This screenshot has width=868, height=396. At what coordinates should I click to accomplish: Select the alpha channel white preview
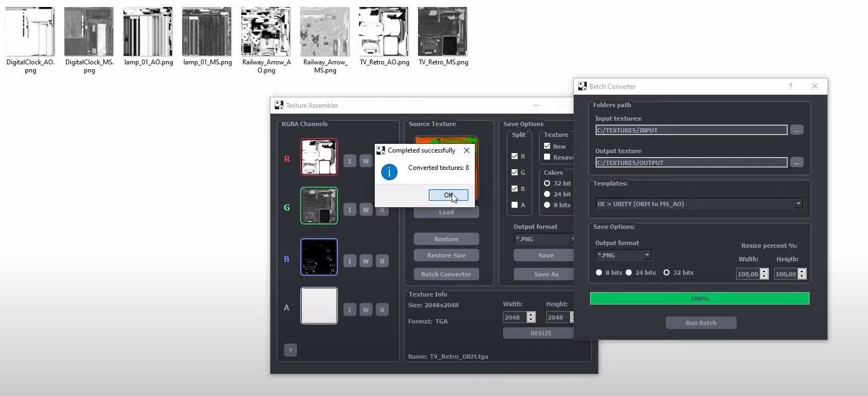tap(319, 306)
